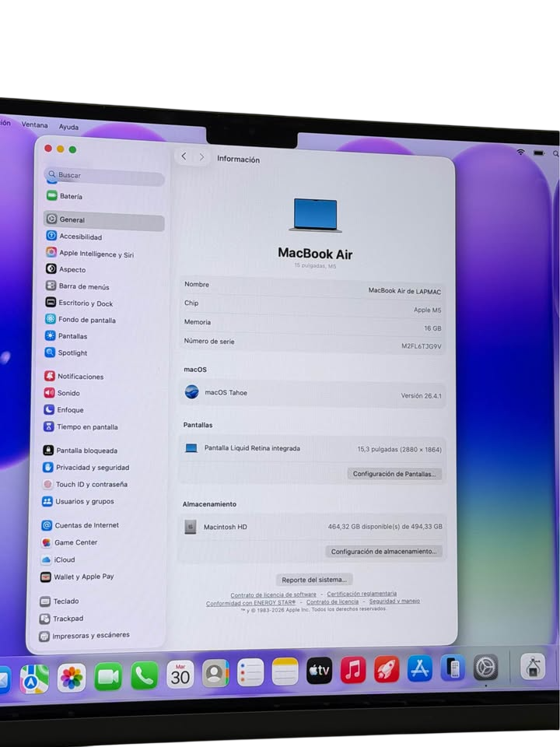
Task: Open the Trash in the Dock
Action: pos(532,666)
